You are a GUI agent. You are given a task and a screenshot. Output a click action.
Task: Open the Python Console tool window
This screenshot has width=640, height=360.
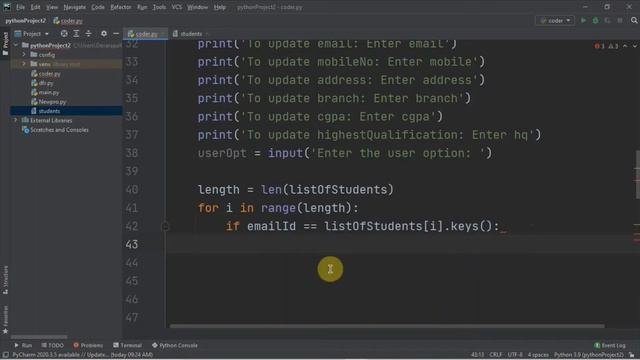click(x=175, y=345)
